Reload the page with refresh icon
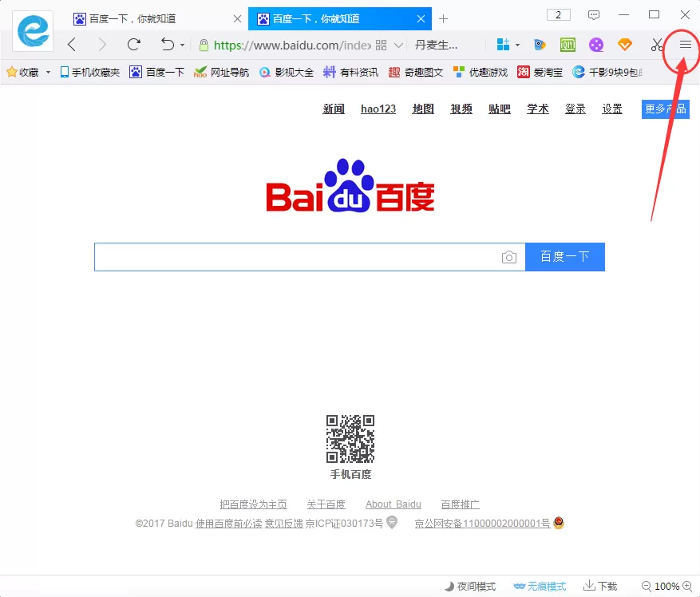Viewport: 700px width, 597px height. pyautogui.click(x=133, y=45)
